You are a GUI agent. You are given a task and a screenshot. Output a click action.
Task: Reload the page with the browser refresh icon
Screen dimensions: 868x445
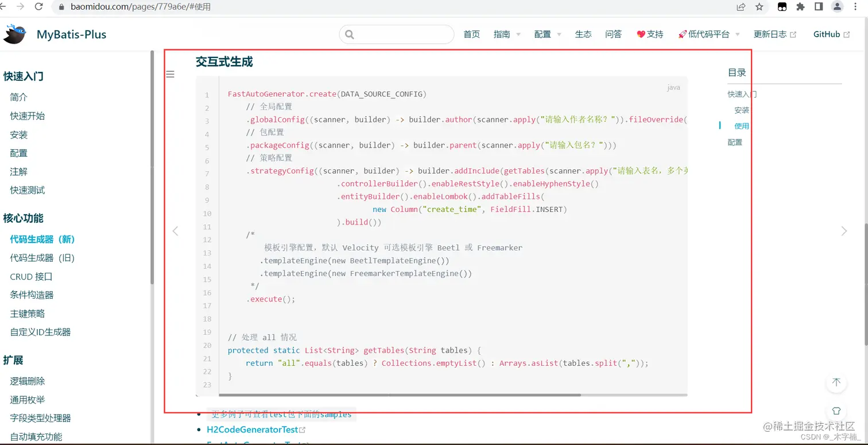[39, 7]
